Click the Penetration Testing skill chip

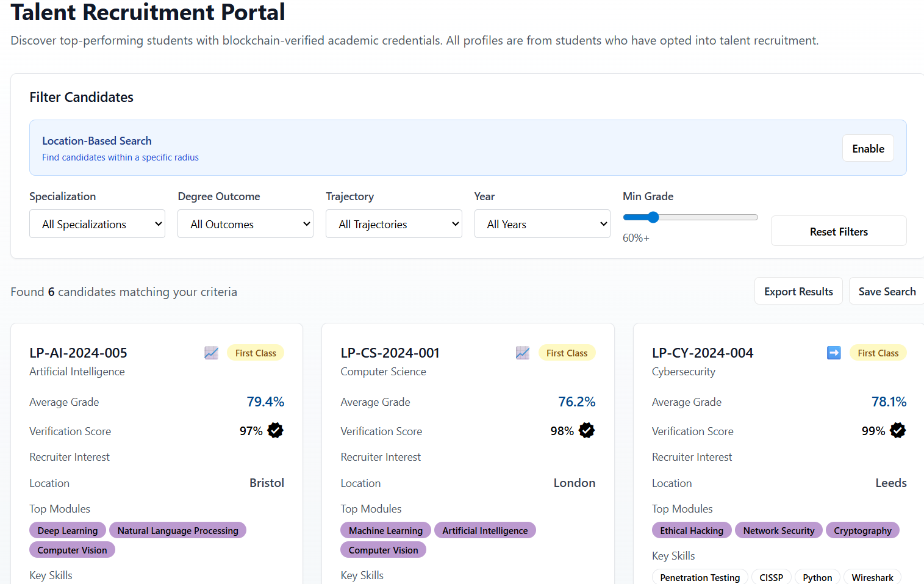point(700,577)
